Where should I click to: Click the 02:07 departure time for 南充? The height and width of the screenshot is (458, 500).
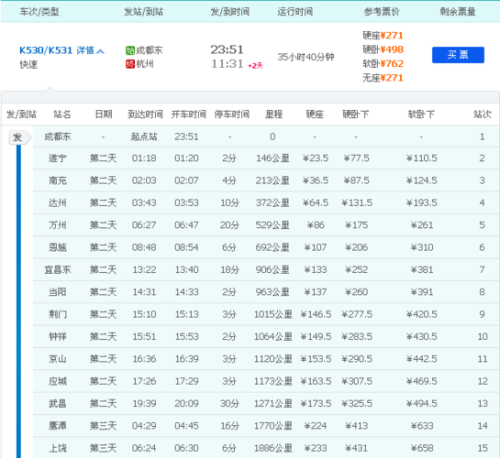[186, 180]
